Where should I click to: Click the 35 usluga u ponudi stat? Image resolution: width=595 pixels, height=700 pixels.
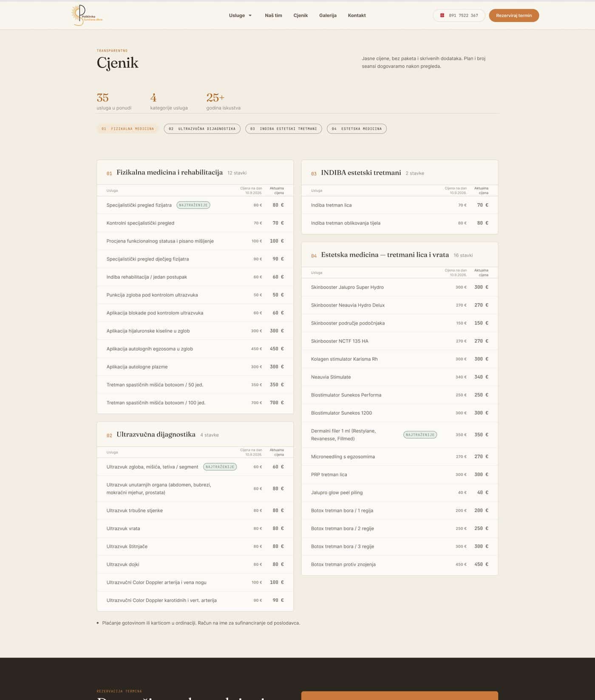pos(114,101)
